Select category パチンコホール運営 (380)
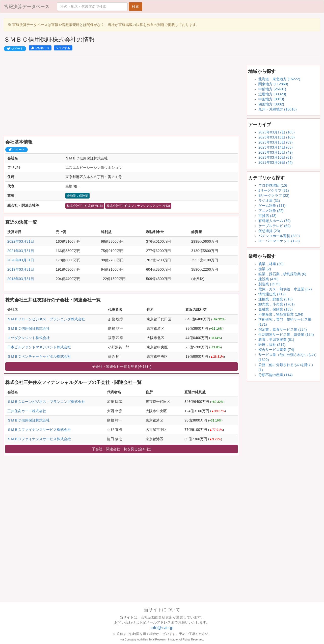 click(x=279, y=236)
